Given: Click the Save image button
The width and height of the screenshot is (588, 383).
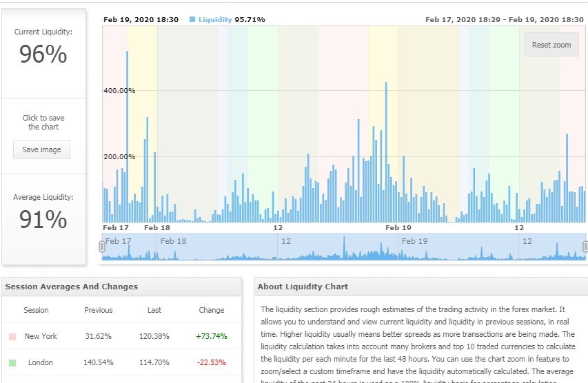Looking at the screenshot, I should tap(41, 149).
